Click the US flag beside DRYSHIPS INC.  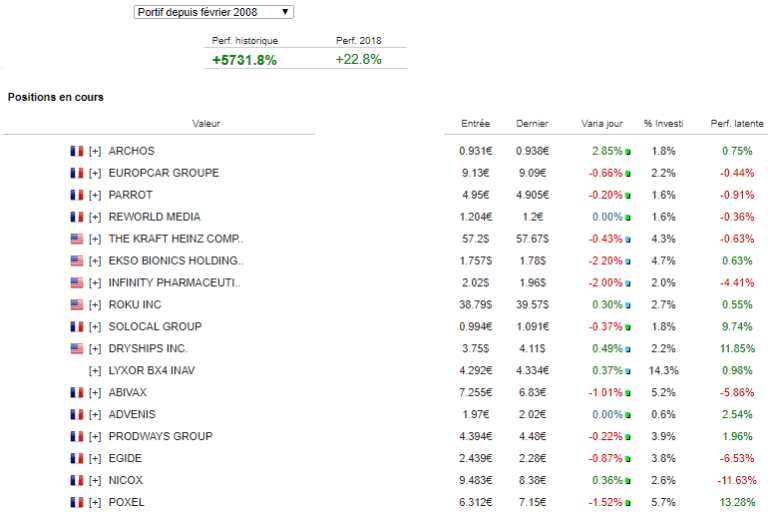coord(76,349)
